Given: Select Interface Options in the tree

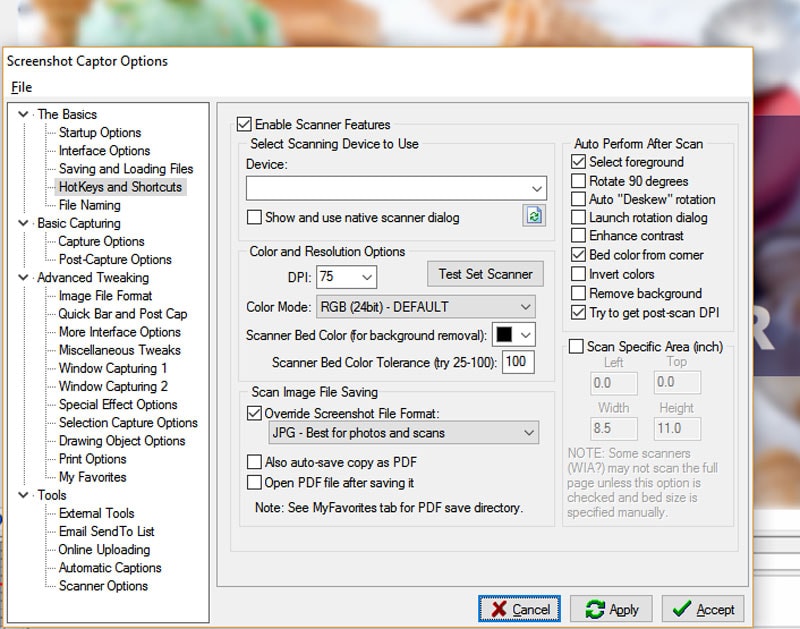Looking at the screenshot, I should click(x=105, y=150).
